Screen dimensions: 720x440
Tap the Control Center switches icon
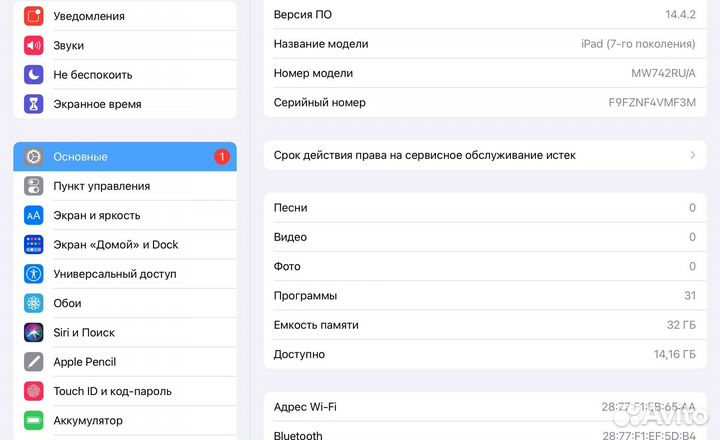coord(34,186)
